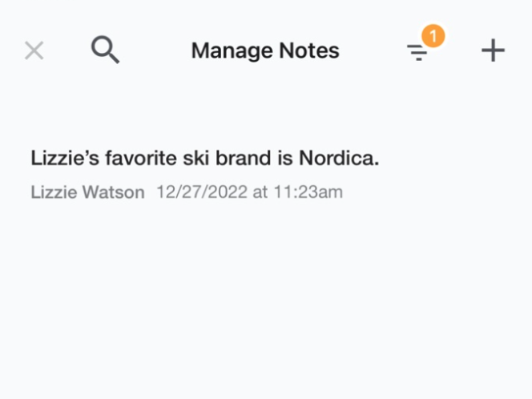
Task: Close the Manage Notes panel
Action: click(x=34, y=50)
